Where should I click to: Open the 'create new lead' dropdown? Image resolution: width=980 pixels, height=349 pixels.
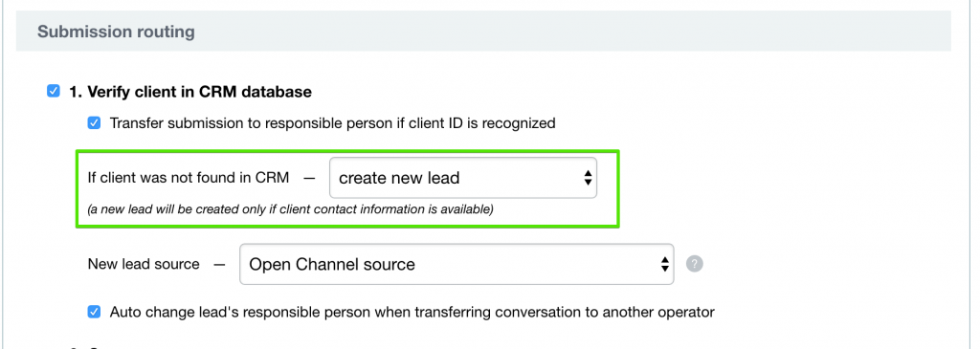[x=463, y=178]
